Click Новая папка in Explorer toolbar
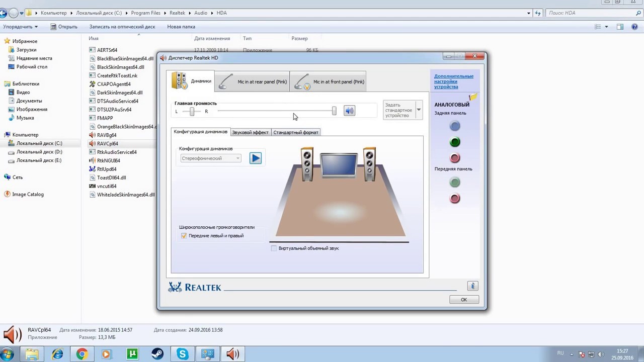The image size is (644, 362). [181, 27]
